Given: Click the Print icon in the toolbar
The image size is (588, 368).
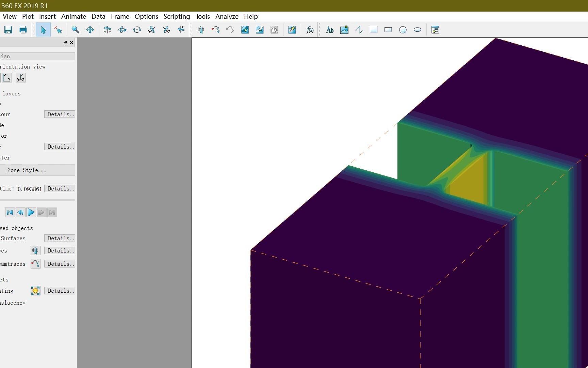Looking at the screenshot, I should pos(23,30).
